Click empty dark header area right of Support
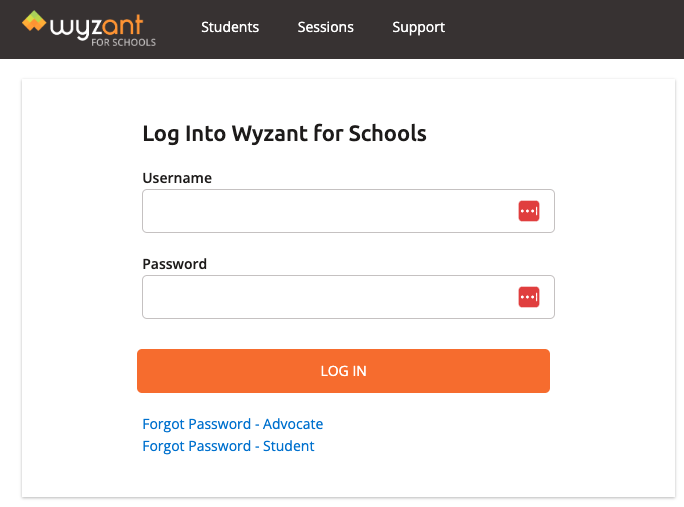This screenshot has height=507, width=684. [x=570, y=28]
